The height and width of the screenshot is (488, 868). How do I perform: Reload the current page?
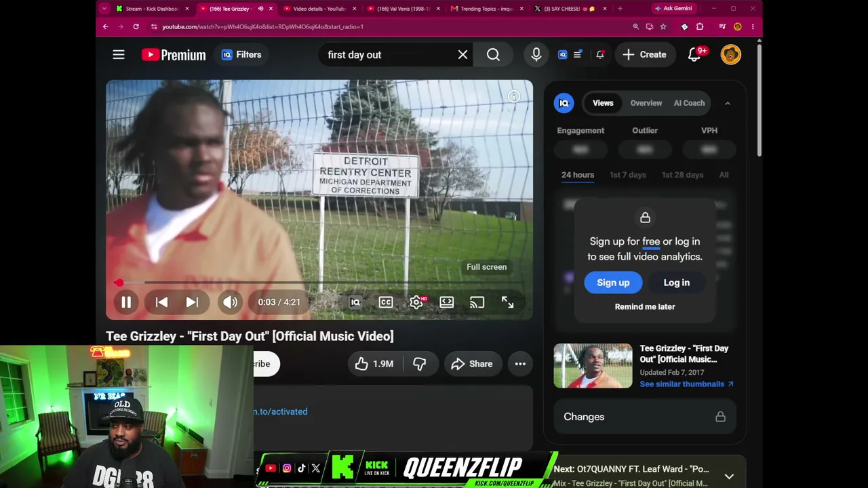(136, 26)
